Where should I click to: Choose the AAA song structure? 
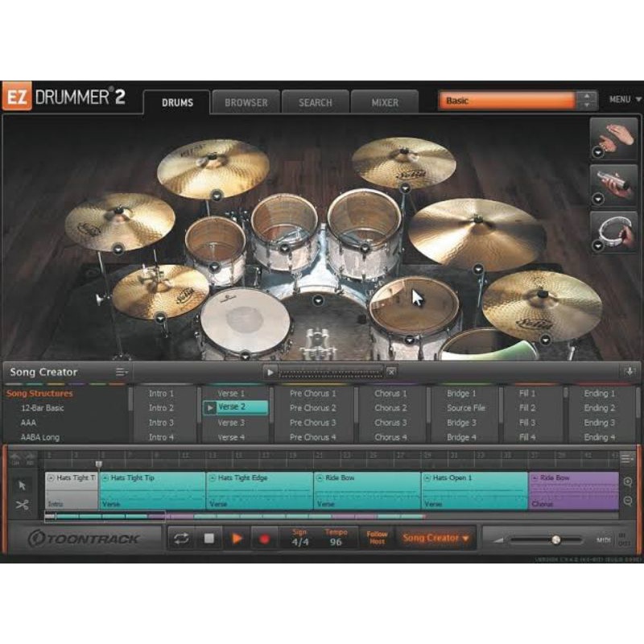[x=28, y=422]
